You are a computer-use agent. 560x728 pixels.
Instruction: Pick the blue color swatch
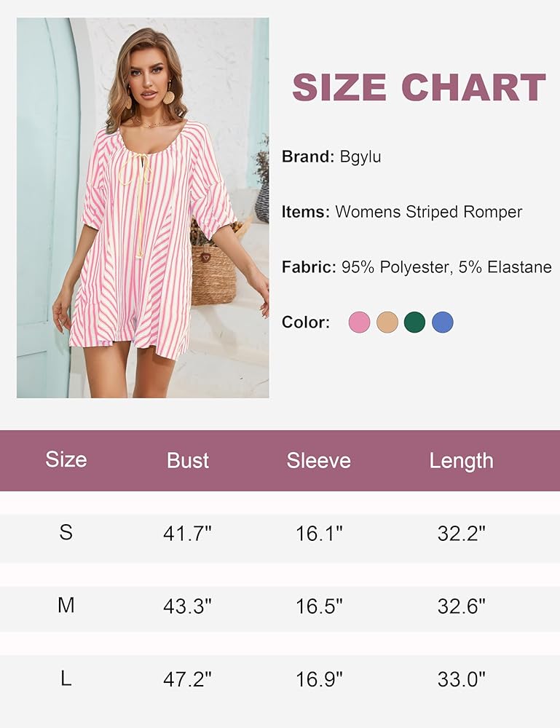443,322
